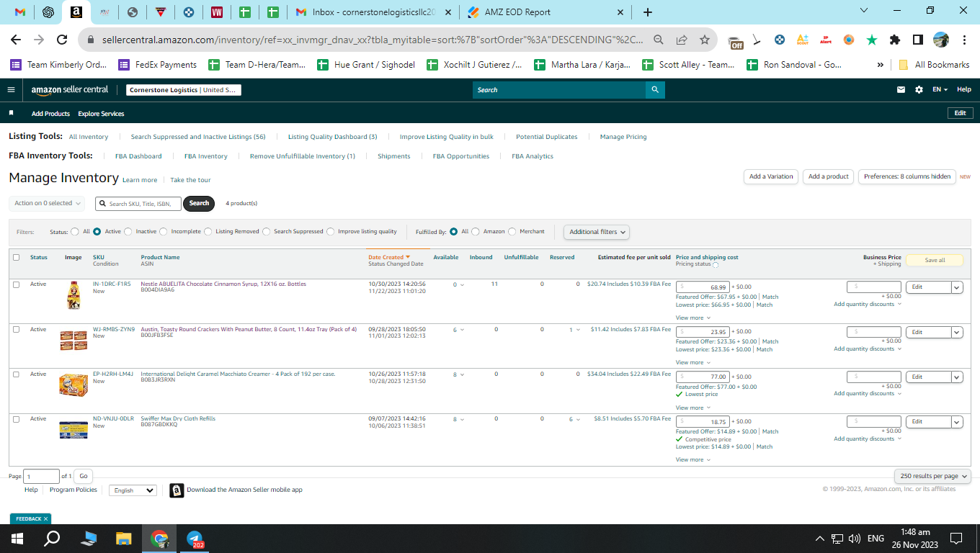Select Fulfilled By Amazon radio button
Viewport: 980px width, 553px height.
[x=476, y=232]
